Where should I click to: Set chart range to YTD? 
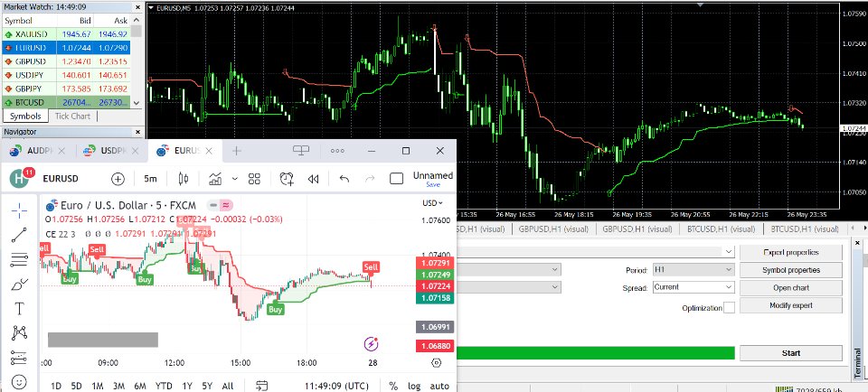click(x=164, y=386)
